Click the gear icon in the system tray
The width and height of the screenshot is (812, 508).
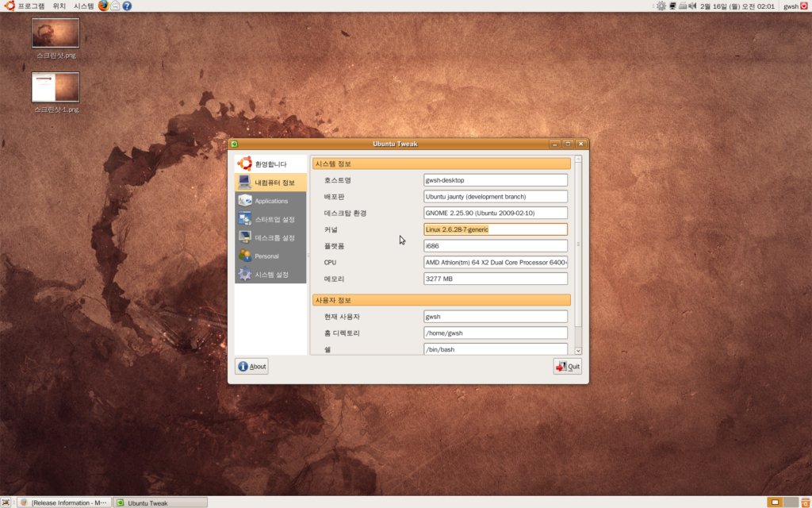click(x=661, y=6)
